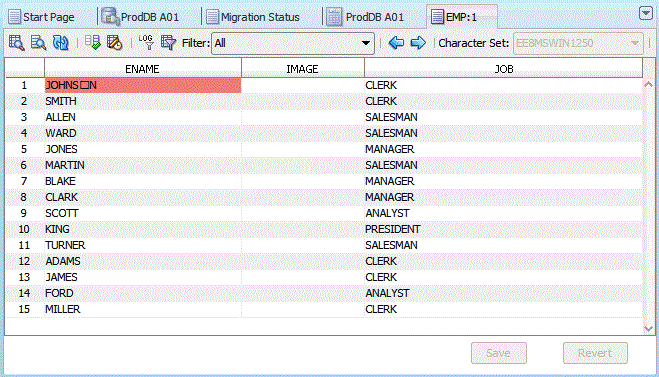Click the blue left arrow icon

coord(396,43)
